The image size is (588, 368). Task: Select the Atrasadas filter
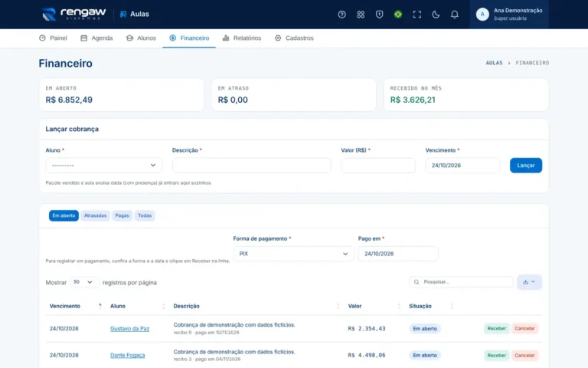point(95,215)
